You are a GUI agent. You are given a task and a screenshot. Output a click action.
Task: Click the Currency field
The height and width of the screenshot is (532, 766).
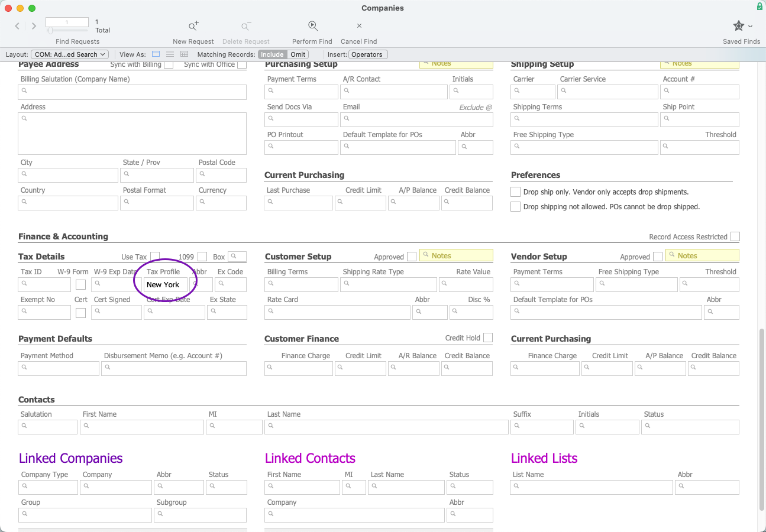(x=221, y=203)
